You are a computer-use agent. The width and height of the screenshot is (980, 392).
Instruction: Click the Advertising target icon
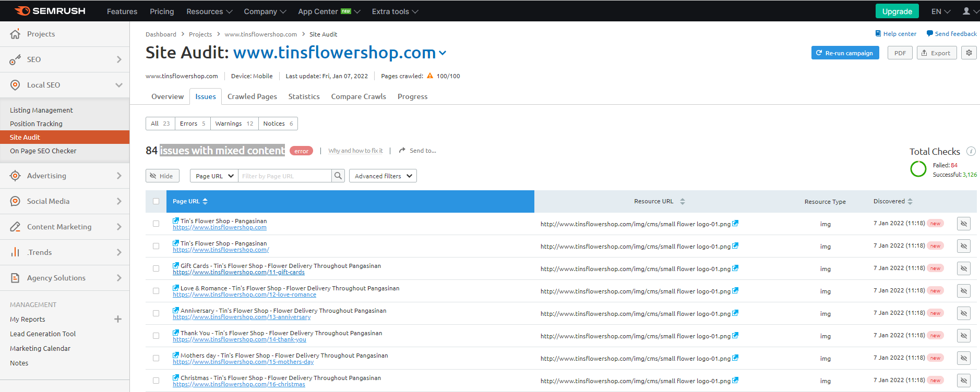(x=15, y=176)
